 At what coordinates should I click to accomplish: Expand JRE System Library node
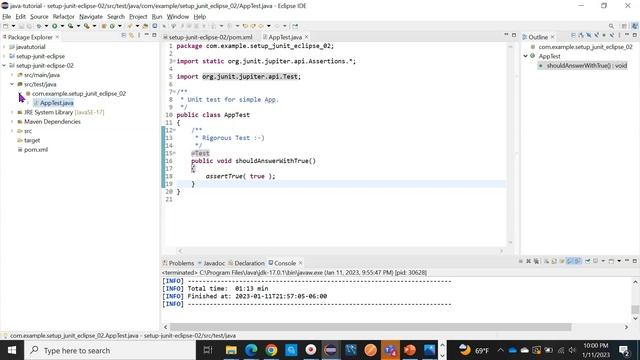[12, 112]
